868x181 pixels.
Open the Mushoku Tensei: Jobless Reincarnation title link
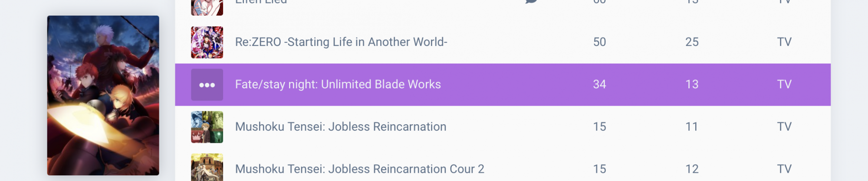coord(341,127)
